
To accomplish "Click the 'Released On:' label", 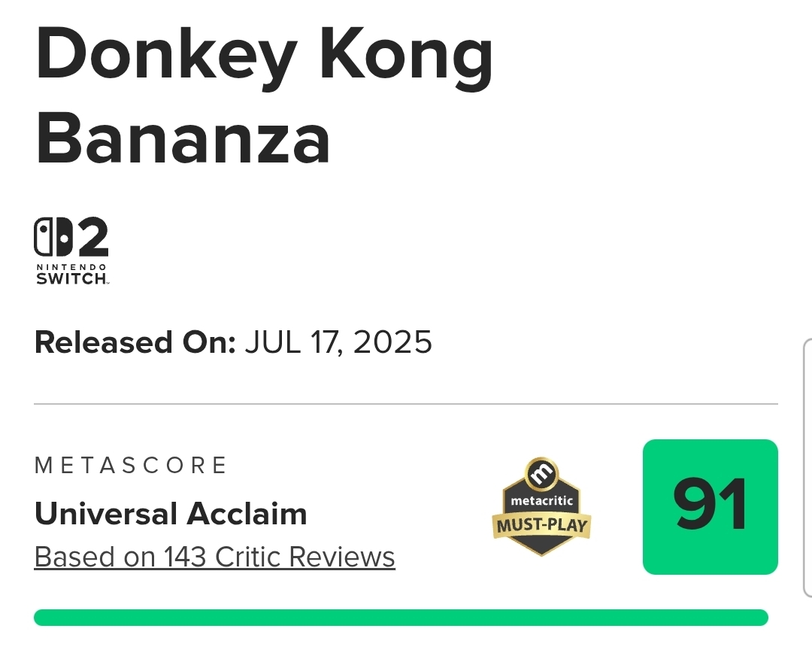I will pyautogui.click(x=135, y=343).
